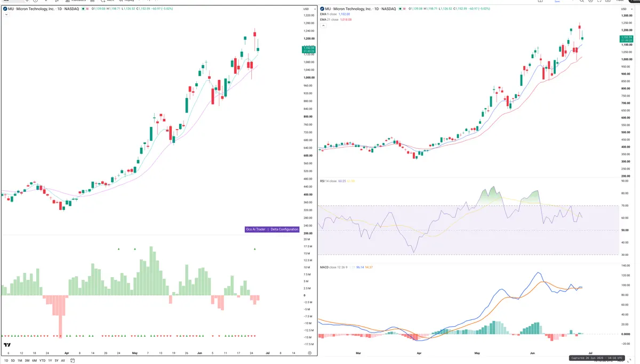The image size is (640, 364).
Task: Click Jul label on left time axis
Action: point(267,353)
